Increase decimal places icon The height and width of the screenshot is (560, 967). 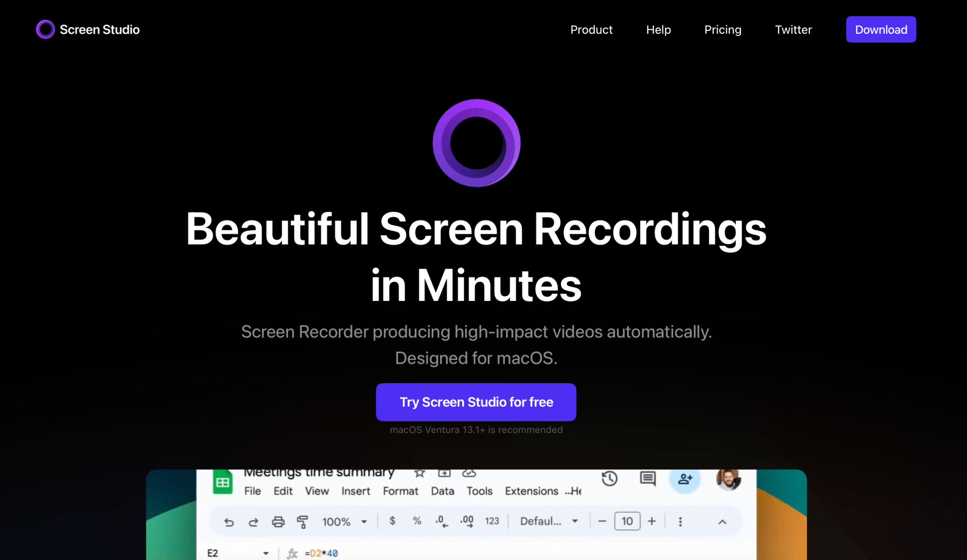pyautogui.click(x=467, y=521)
